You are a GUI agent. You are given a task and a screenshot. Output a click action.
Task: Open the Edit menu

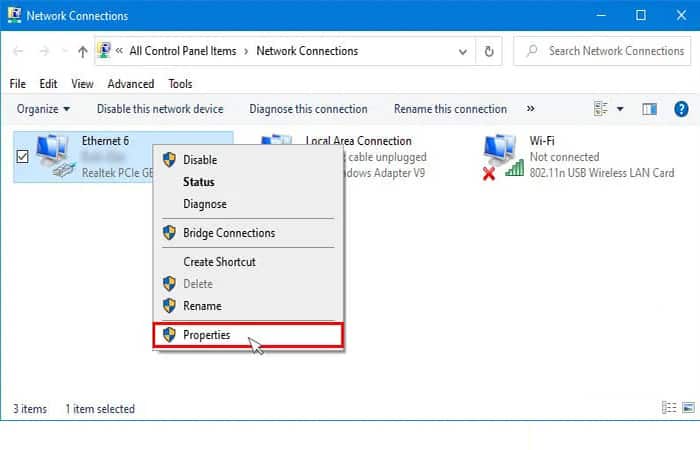pos(48,84)
